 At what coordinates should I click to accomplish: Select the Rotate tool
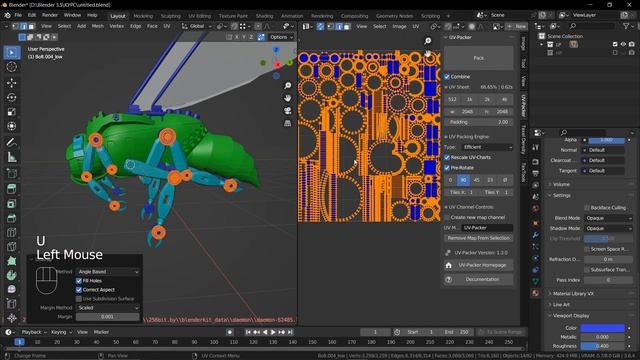tap(11, 97)
